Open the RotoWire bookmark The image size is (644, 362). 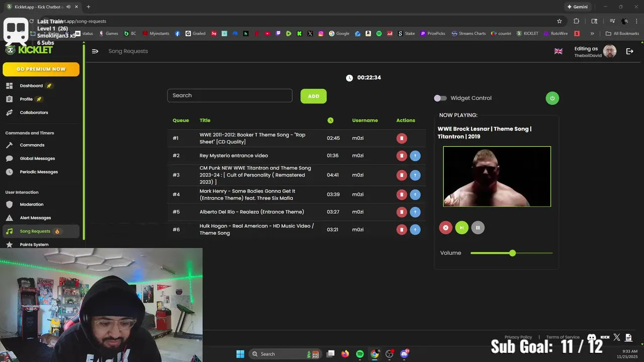pyautogui.click(x=555, y=34)
